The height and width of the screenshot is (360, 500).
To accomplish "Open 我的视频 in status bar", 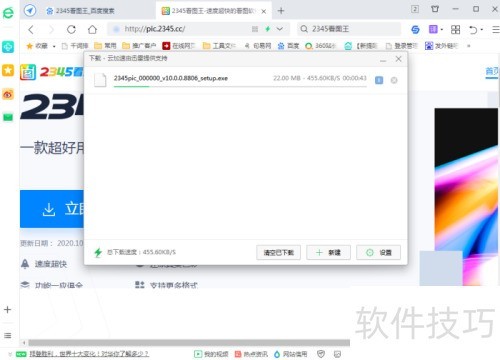I will [x=211, y=354].
